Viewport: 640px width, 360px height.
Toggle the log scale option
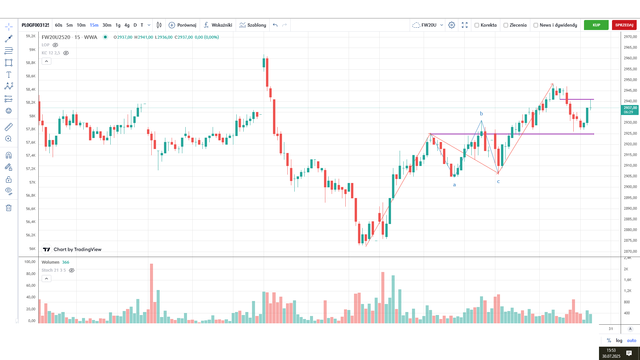619,340
